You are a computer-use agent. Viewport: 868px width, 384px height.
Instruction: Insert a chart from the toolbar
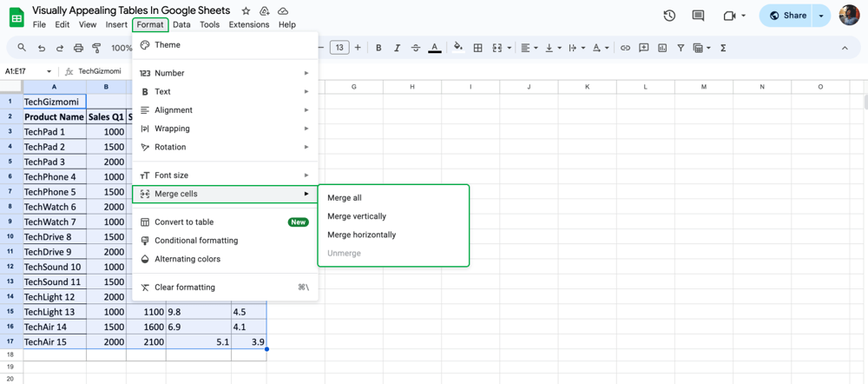click(662, 48)
